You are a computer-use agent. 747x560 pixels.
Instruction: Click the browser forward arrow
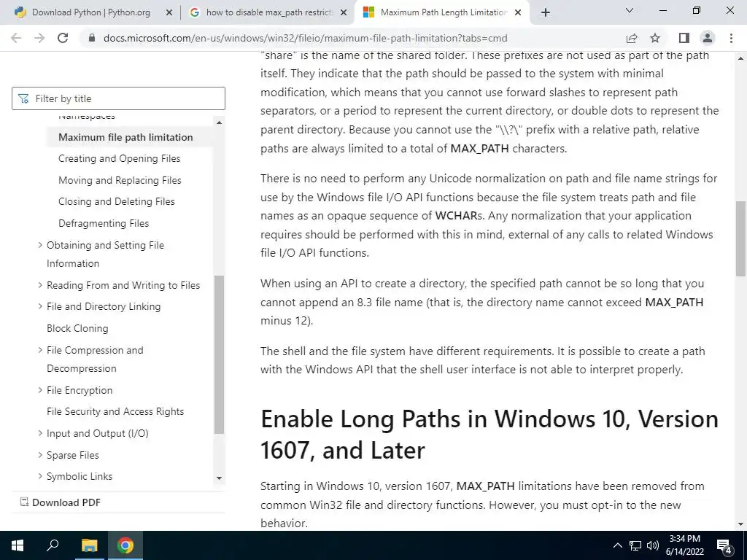pyautogui.click(x=39, y=38)
